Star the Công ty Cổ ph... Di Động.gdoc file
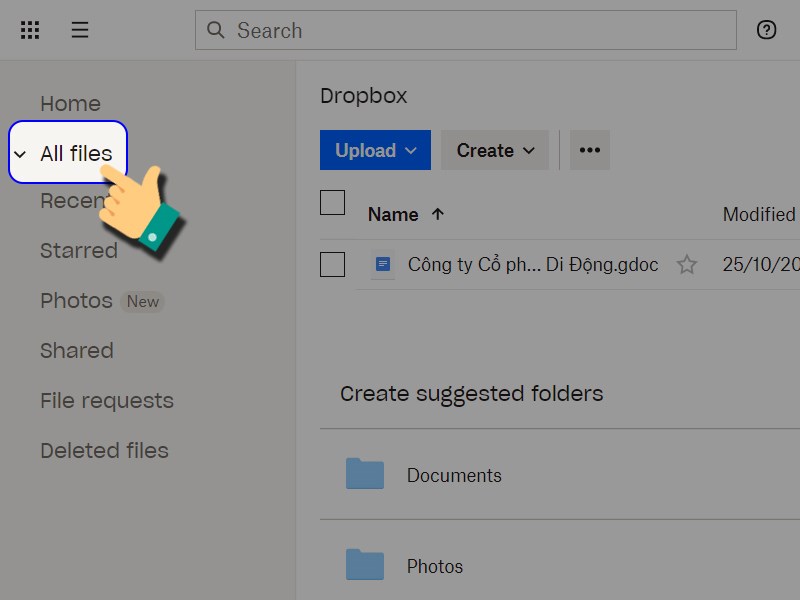 687,265
